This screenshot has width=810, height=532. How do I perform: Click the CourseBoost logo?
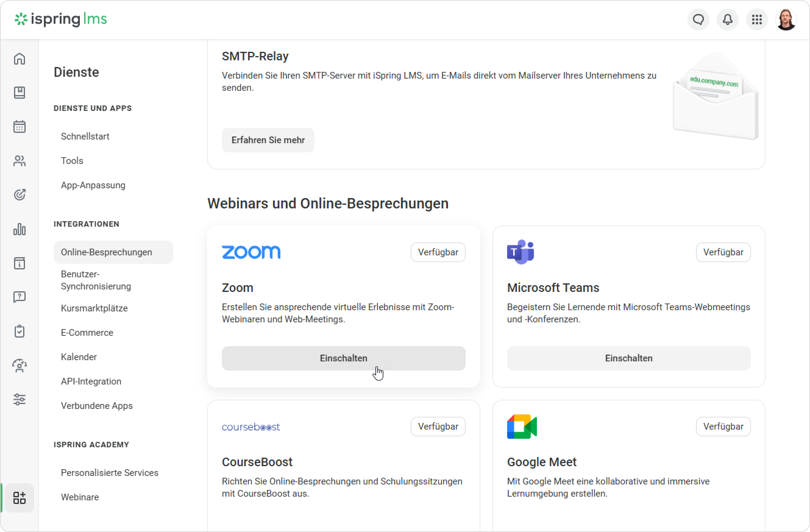(251, 427)
